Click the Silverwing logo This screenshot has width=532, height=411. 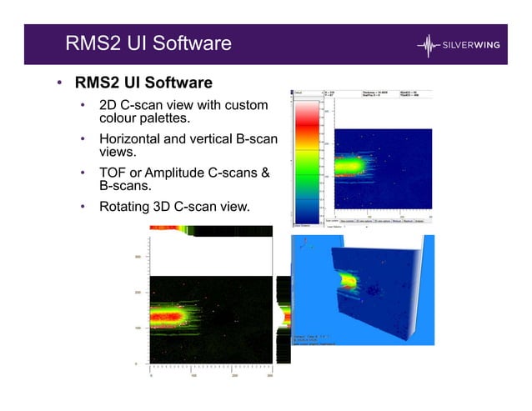click(459, 45)
